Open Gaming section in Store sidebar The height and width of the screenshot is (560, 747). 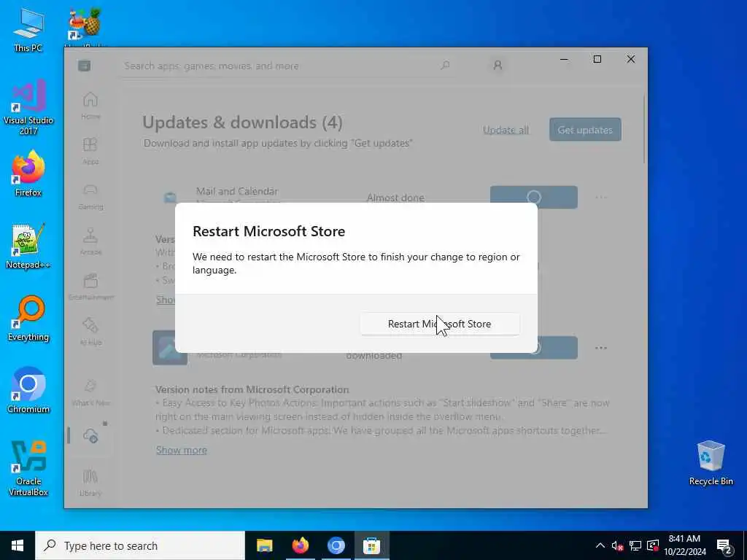click(90, 196)
